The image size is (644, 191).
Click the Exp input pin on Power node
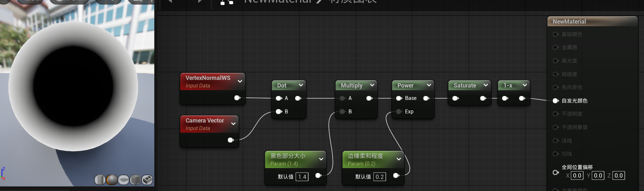click(x=399, y=112)
